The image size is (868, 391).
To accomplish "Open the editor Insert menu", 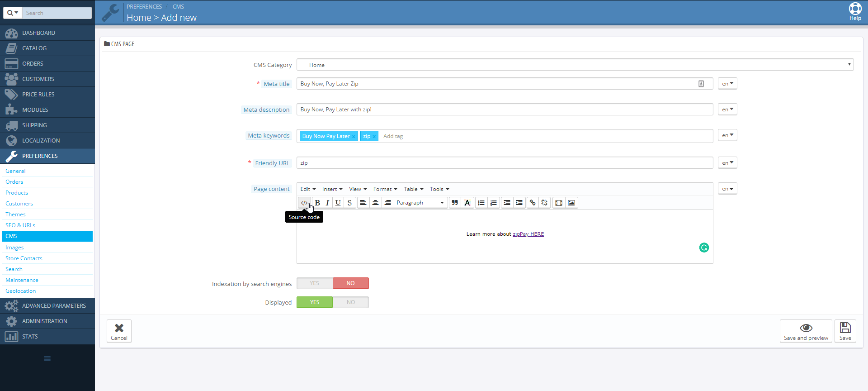I will click(x=332, y=189).
